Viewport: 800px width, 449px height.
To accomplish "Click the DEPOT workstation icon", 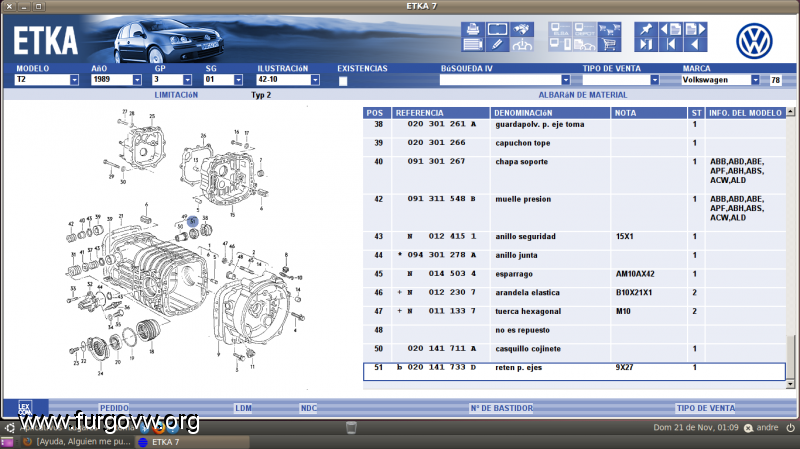I will (585, 29).
